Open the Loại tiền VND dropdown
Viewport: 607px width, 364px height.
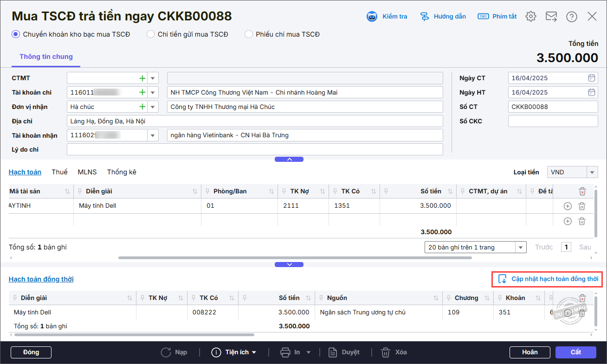[x=592, y=172]
